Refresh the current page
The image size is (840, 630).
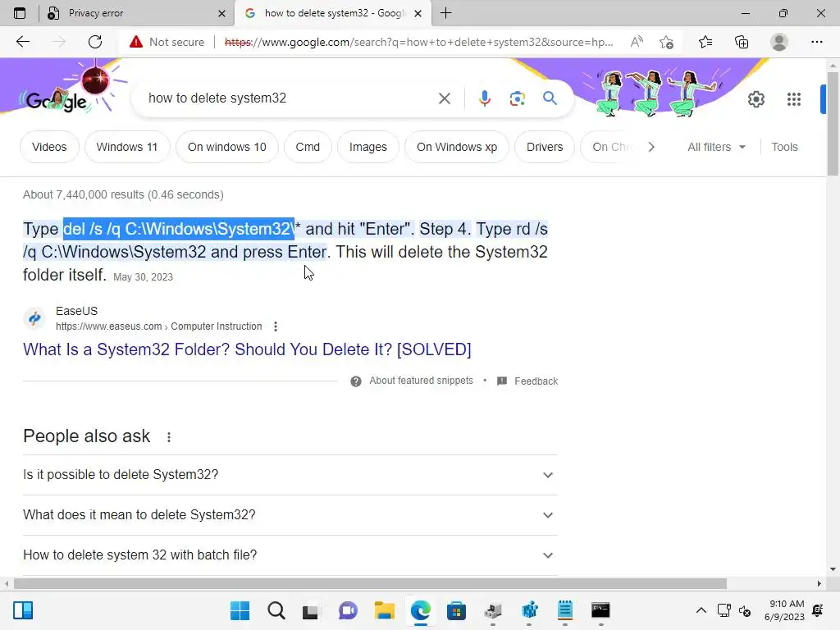pyautogui.click(x=95, y=42)
